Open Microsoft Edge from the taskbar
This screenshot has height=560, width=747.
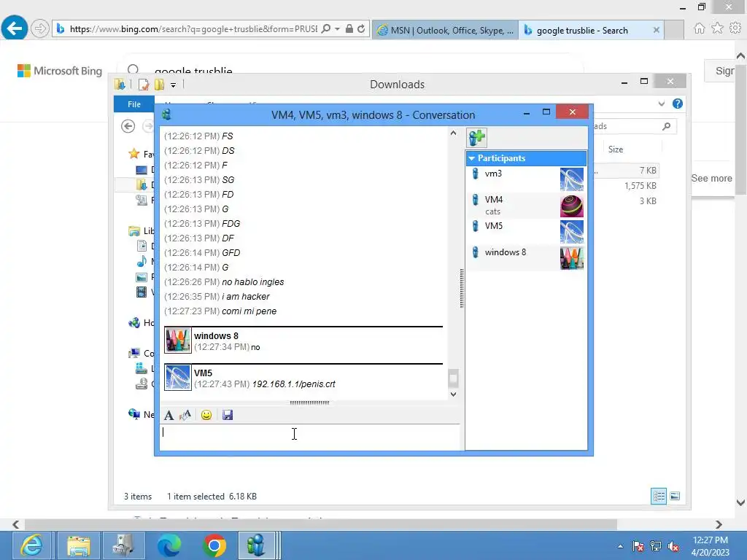(169, 545)
